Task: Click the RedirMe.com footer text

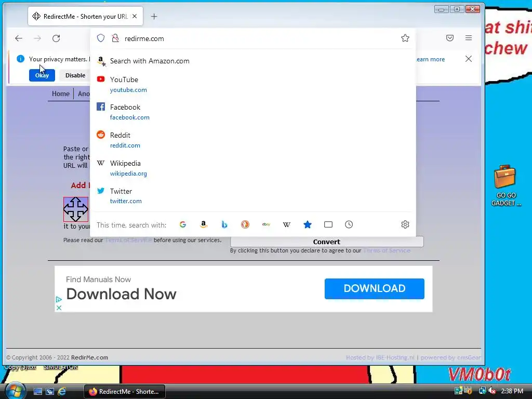Action: coord(89,357)
